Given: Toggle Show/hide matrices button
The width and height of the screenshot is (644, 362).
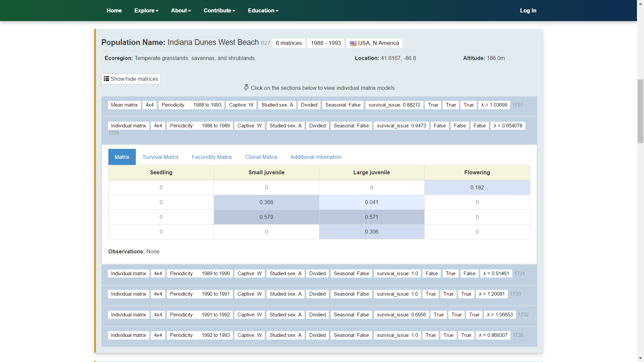Looking at the screenshot, I should click(x=131, y=79).
